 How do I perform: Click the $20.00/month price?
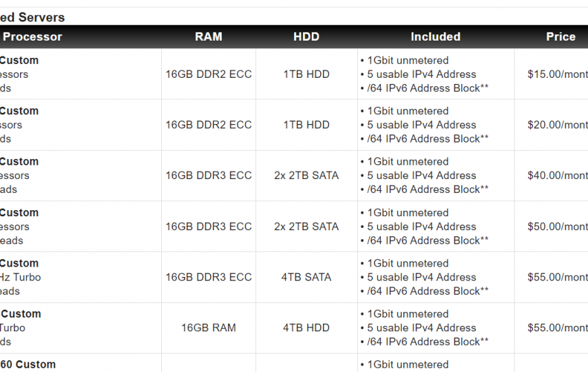[558, 125]
